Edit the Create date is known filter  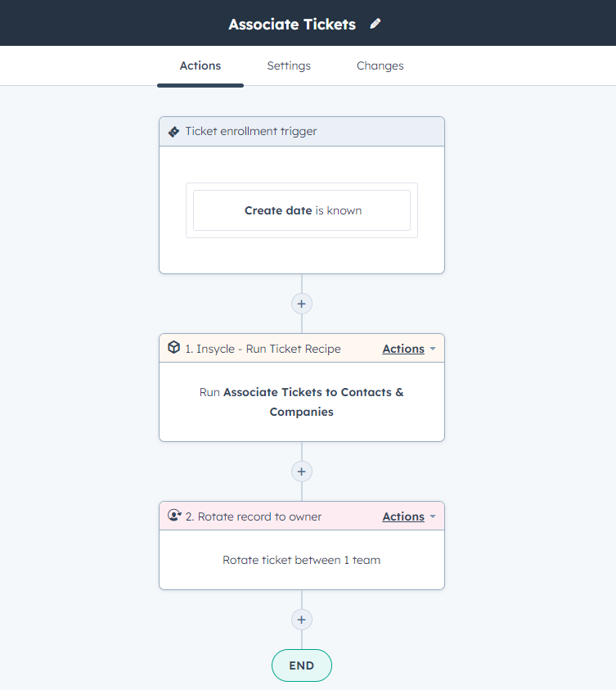[301, 210]
